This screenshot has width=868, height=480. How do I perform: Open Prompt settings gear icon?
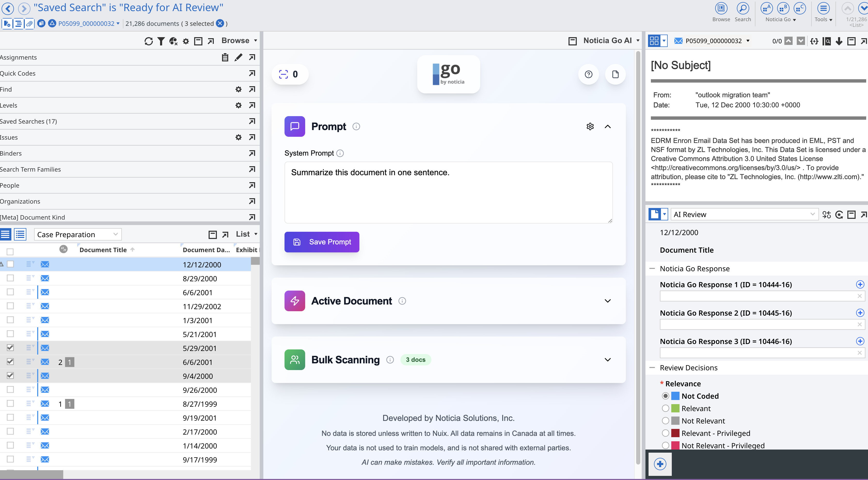[x=590, y=126]
